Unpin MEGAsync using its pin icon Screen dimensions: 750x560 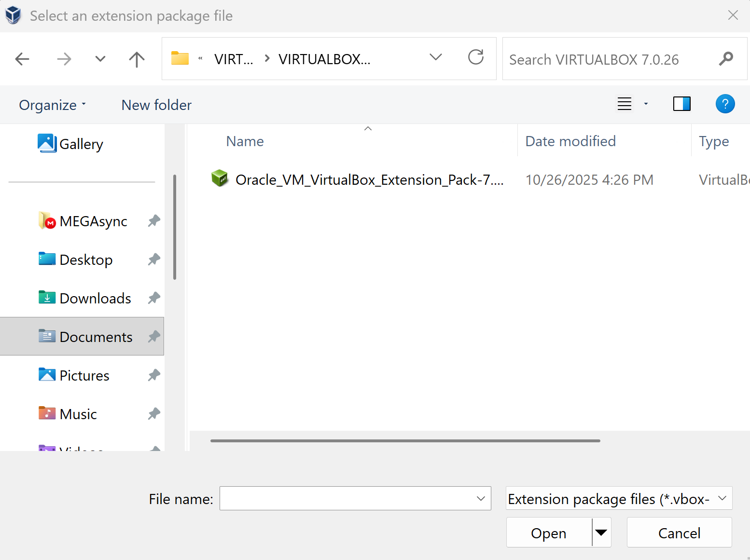tap(154, 221)
